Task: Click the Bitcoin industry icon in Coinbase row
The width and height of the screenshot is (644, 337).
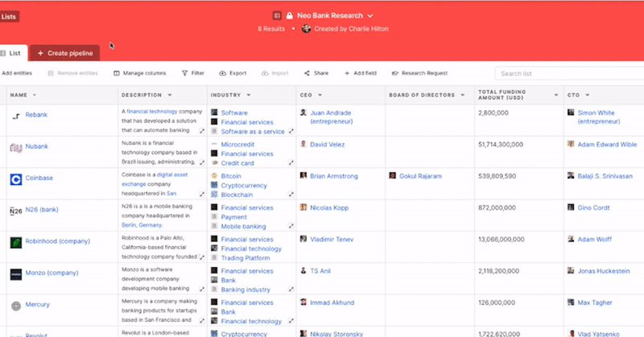Action: click(214, 175)
